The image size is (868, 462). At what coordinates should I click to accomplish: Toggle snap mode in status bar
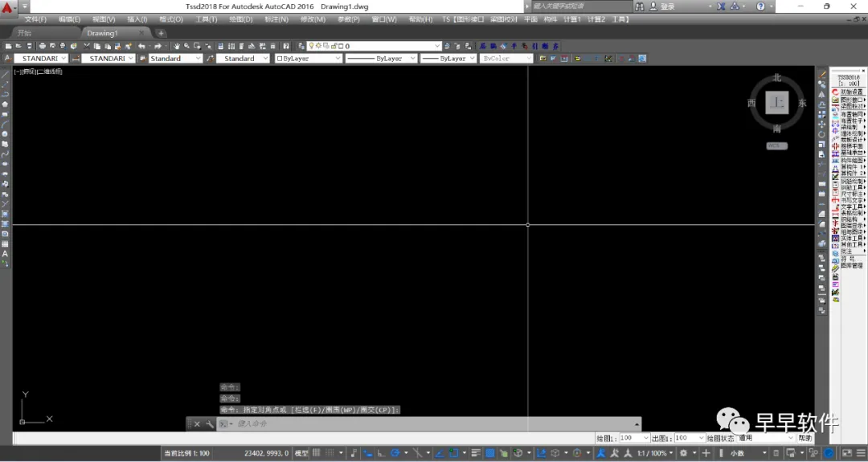[330, 453]
